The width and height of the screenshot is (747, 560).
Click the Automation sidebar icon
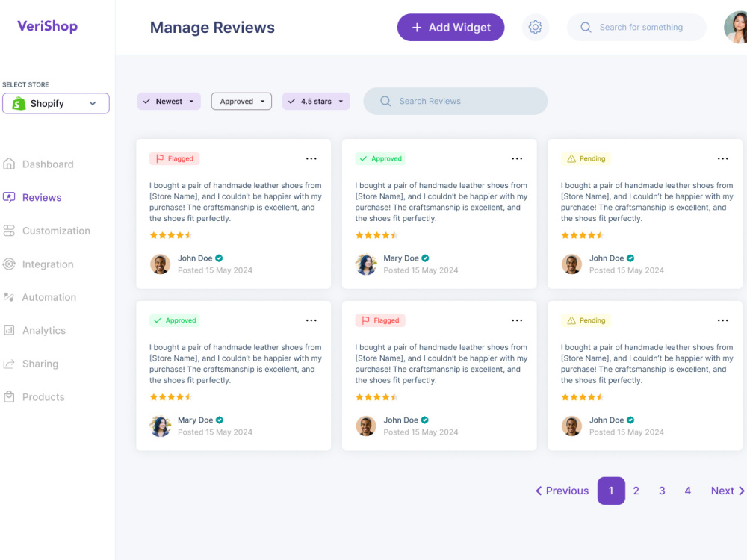click(x=9, y=297)
